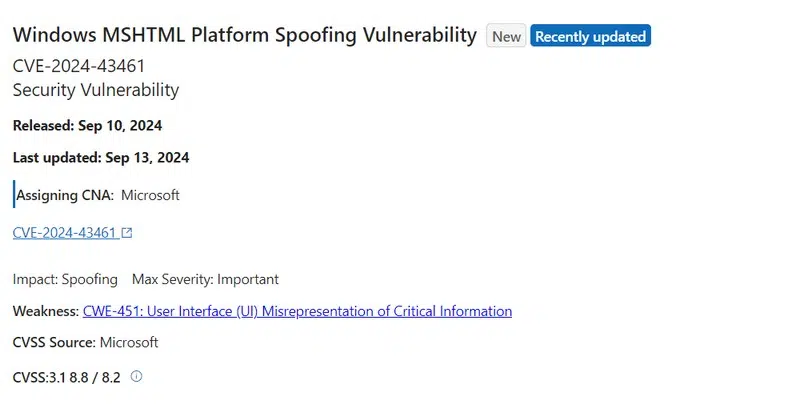Click the blue vertical bar beside Assigning CNA
The height and width of the screenshot is (405, 800).
[14, 194]
